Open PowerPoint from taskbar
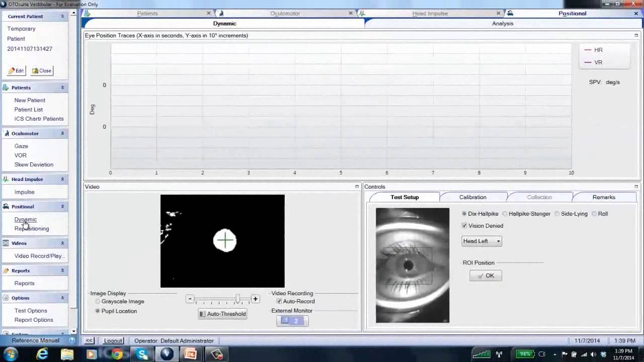Image resolution: width=644 pixels, height=362 pixels. click(x=191, y=354)
